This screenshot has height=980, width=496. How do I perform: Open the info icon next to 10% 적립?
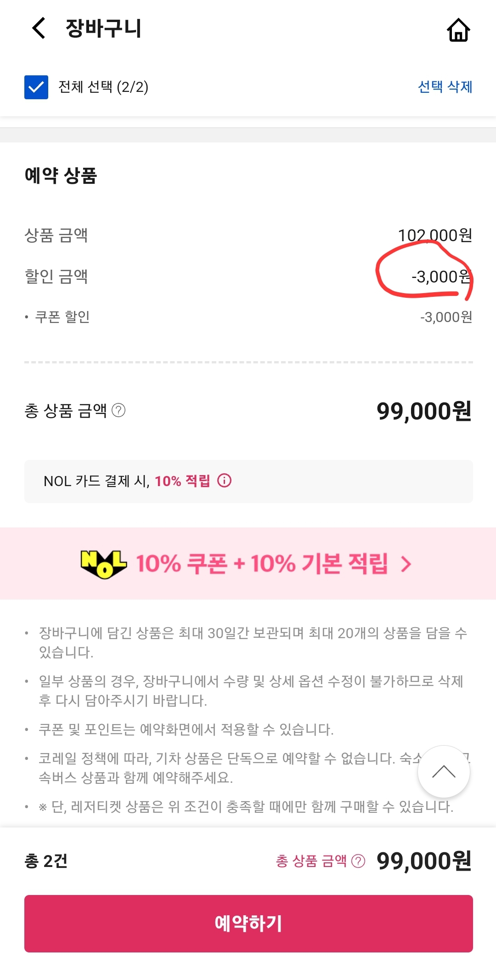point(225,481)
